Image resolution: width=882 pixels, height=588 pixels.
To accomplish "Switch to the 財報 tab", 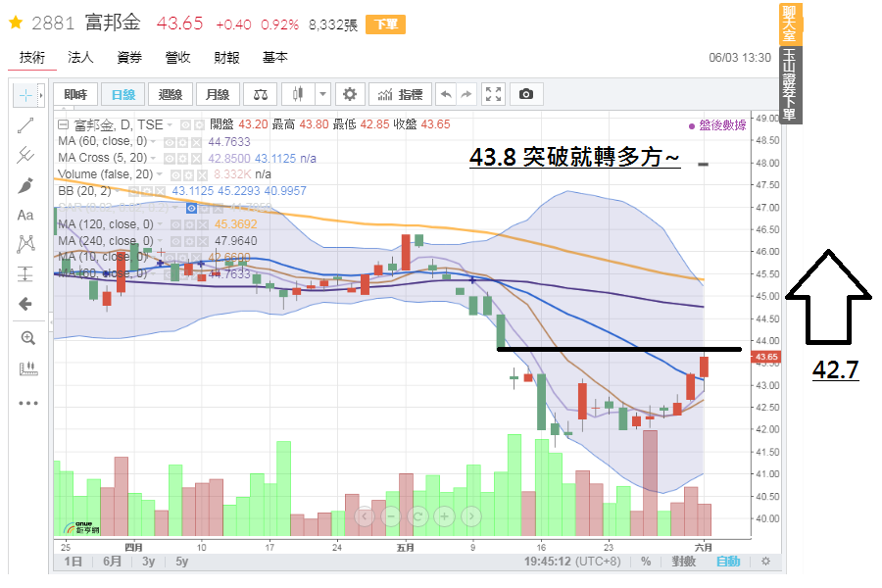I will coord(226,57).
